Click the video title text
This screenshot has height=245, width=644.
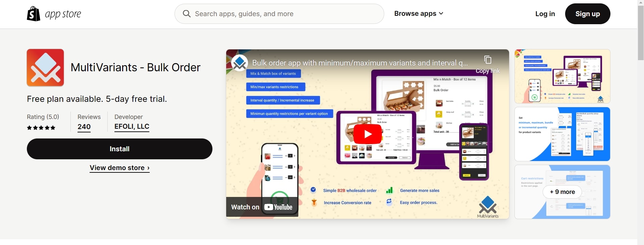click(360, 63)
